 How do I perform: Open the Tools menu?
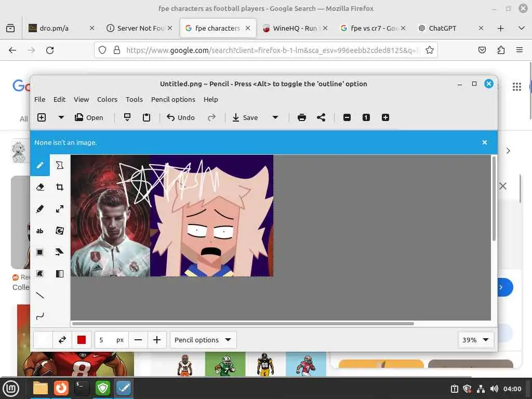point(134,99)
